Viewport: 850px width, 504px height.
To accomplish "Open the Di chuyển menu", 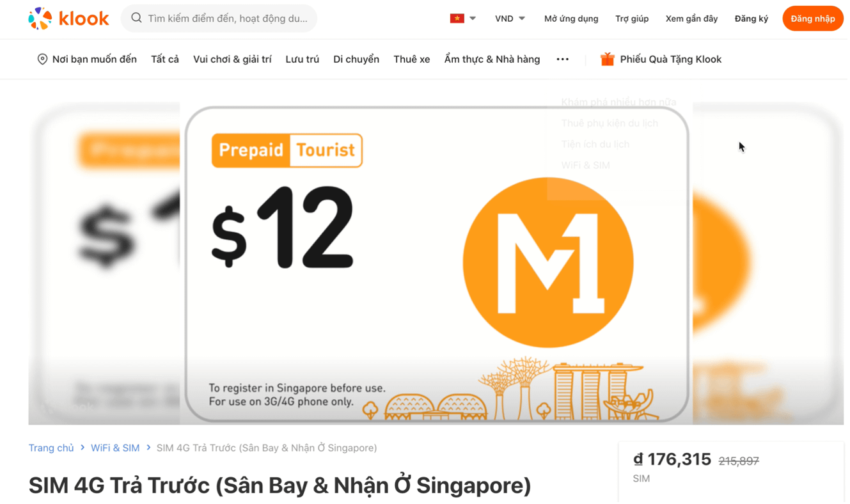I will [356, 59].
